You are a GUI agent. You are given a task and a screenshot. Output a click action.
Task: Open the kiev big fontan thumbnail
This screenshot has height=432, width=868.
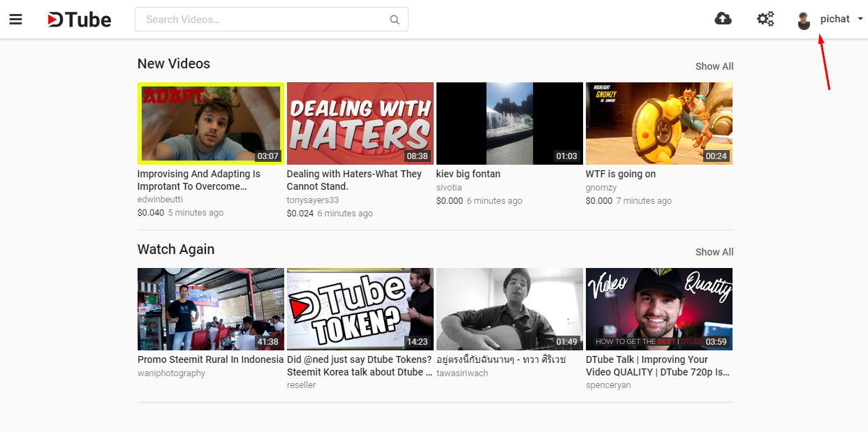[x=510, y=124]
